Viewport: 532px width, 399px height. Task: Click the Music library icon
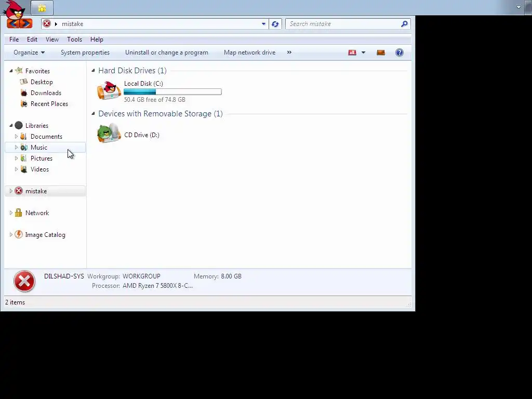24,147
